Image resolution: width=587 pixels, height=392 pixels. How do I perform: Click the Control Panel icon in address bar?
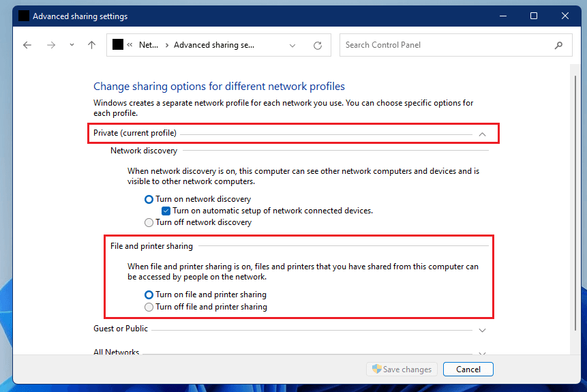(118, 45)
